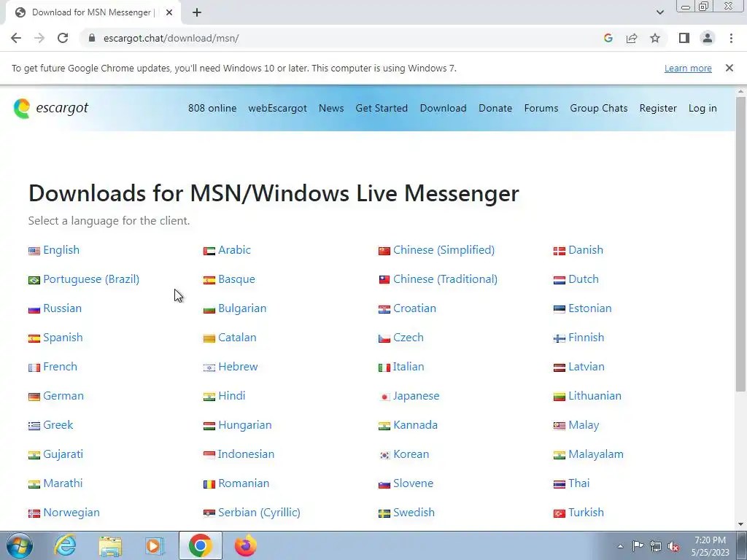This screenshot has height=560, width=747.
Task: Open Windows Media Player from taskbar
Action: pyautogui.click(x=154, y=545)
